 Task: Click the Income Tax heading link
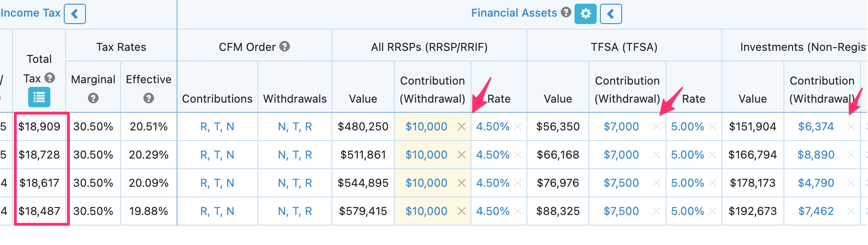point(31,13)
